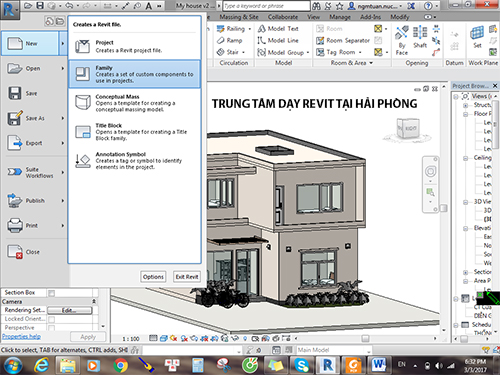The height and width of the screenshot is (375, 500).
Task: Open Microsoft Word from the taskbar
Action: click(379, 365)
